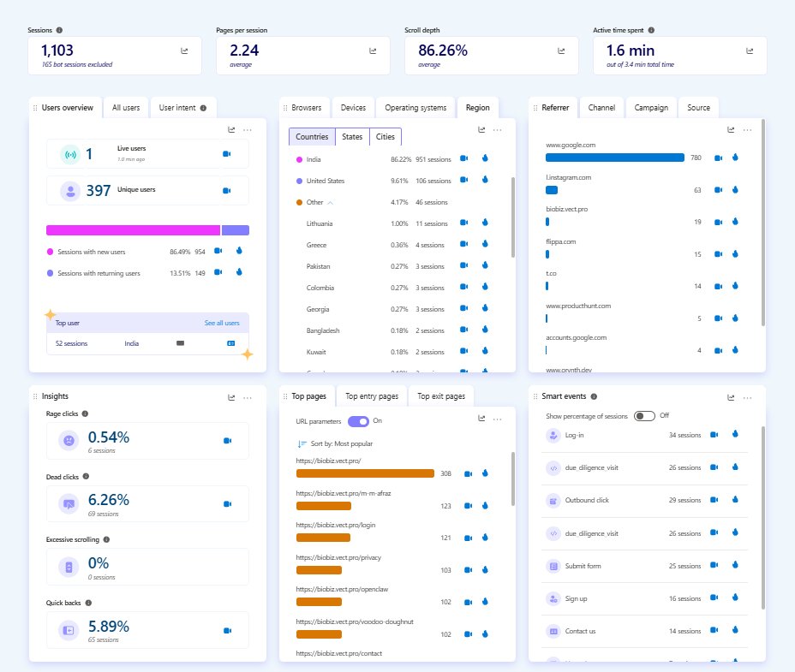View recordings for the India row
This screenshot has height=672, width=795.
[463, 158]
